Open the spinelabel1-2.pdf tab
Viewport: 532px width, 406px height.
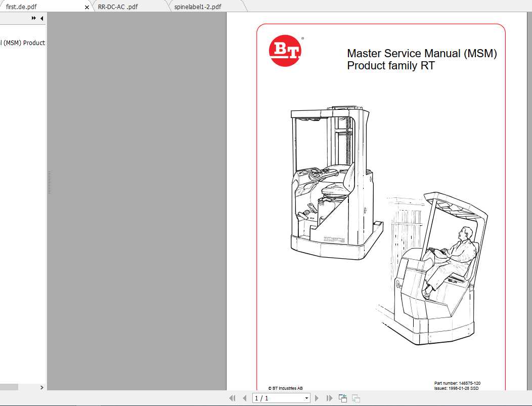click(198, 7)
